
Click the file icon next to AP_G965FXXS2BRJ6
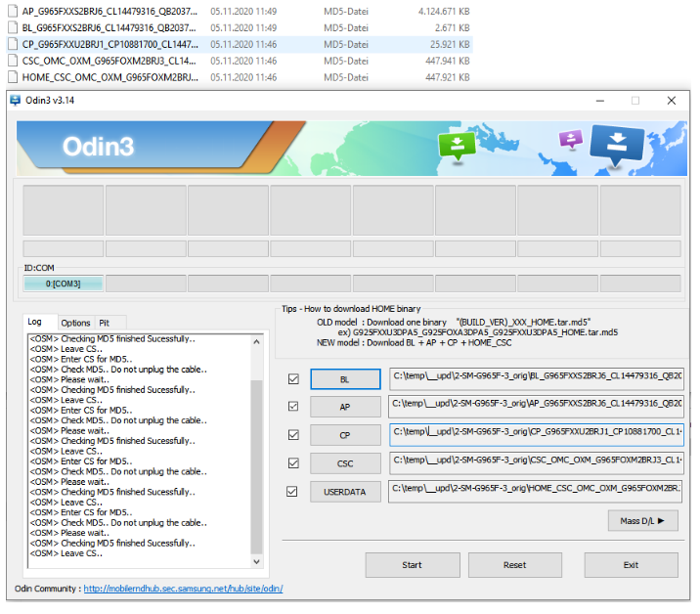pyautogui.click(x=14, y=11)
